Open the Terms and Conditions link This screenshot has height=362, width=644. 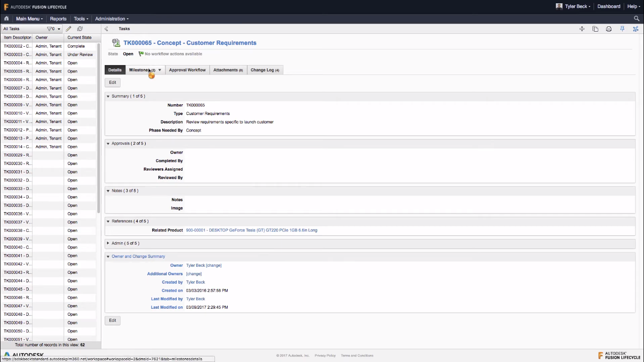pos(357,355)
